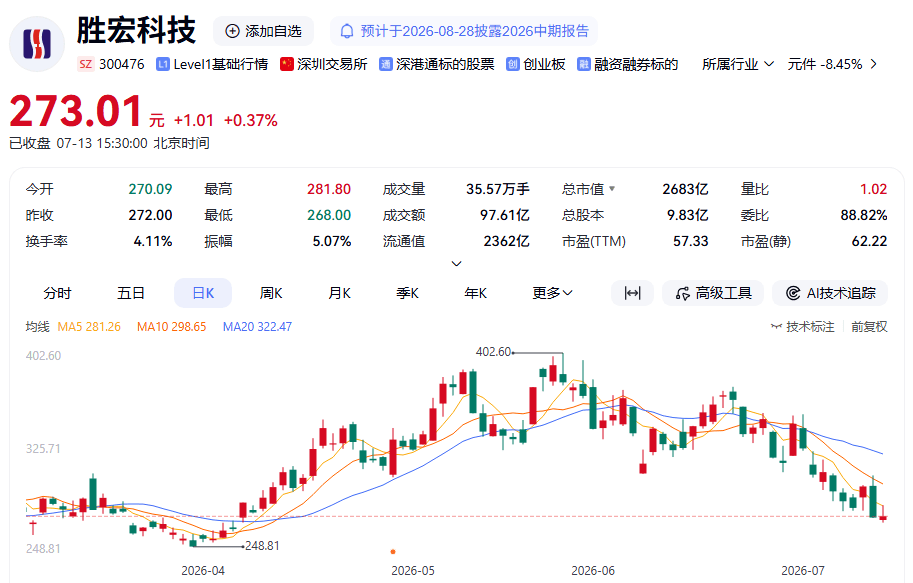The height and width of the screenshot is (583, 913).
Task: Click the 深港通标的股票 tag icon
Action: coord(385,64)
